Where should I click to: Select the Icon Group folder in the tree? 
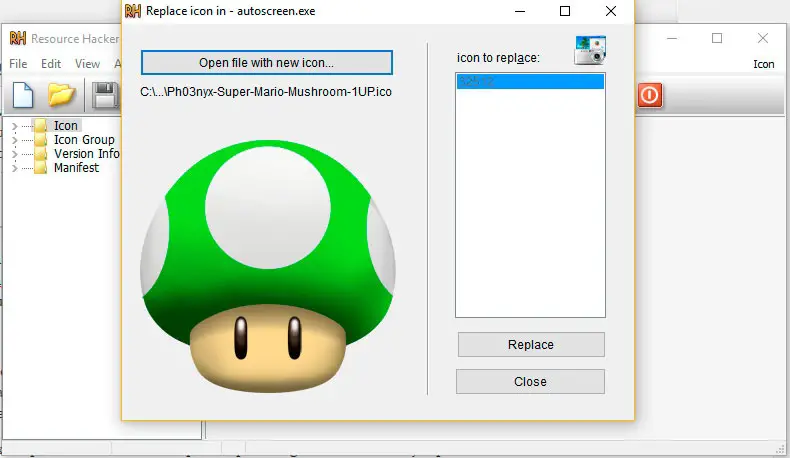pyautogui.click(x=75, y=140)
